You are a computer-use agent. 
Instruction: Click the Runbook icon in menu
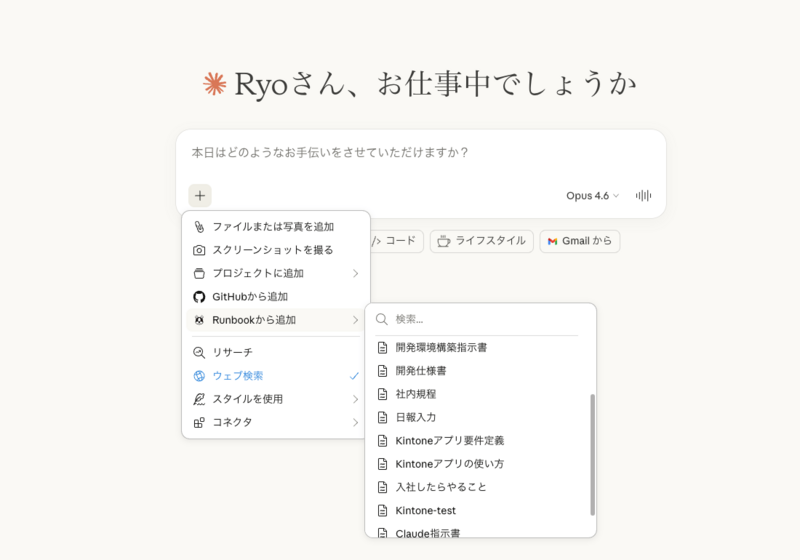click(199, 320)
